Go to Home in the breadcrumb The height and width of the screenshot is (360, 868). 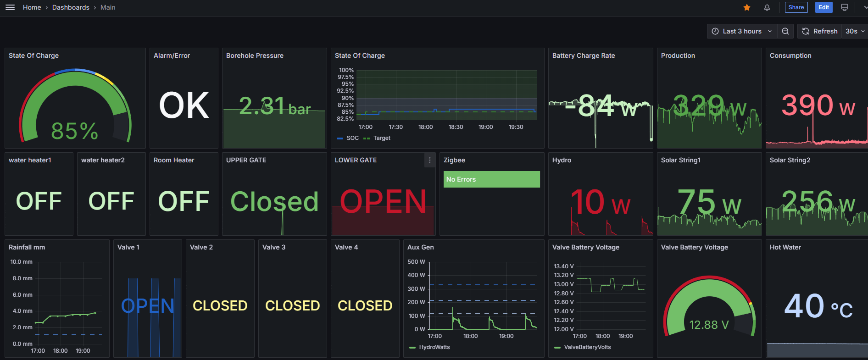[x=32, y=7]
